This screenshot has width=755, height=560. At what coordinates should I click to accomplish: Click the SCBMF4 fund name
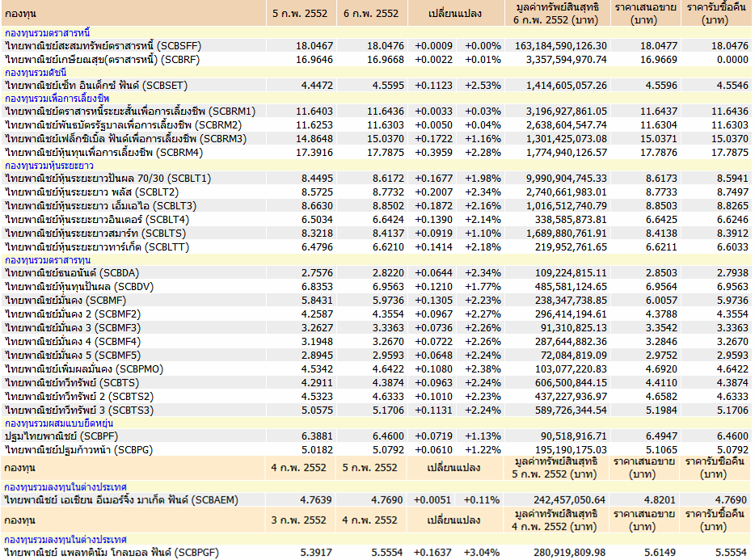(73, 341)
